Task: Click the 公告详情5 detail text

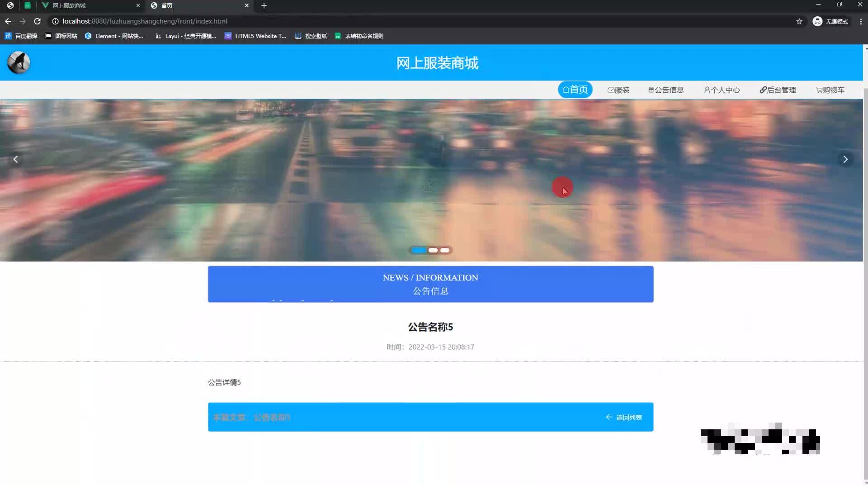Action: (224, 382)
